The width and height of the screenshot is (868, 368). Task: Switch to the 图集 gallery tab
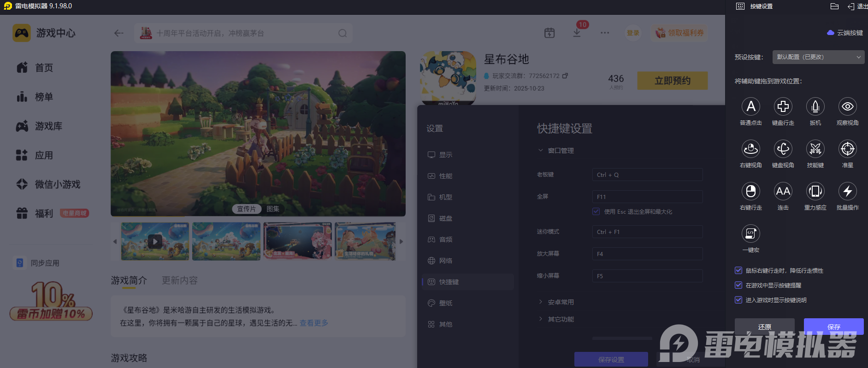[273, 209]
